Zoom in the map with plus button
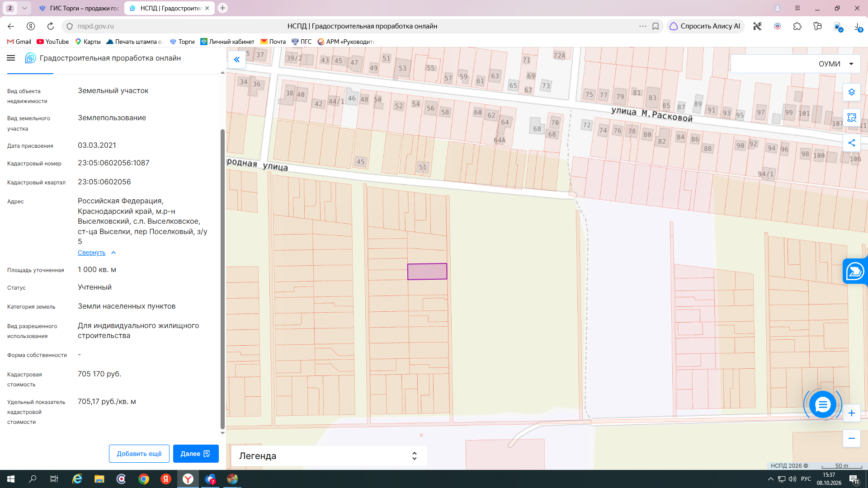The width and height of the screenshot is (868, 488). coord(852,413)
